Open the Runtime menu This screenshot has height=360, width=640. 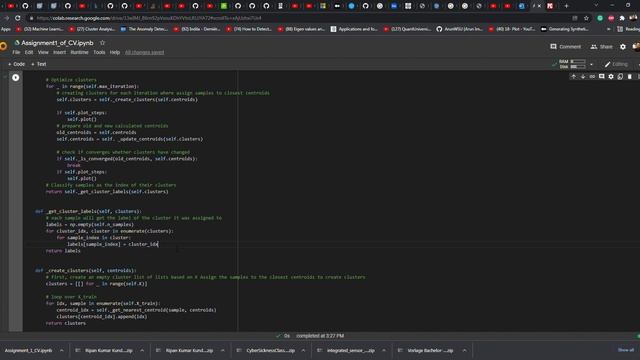[x=79, y=52]
